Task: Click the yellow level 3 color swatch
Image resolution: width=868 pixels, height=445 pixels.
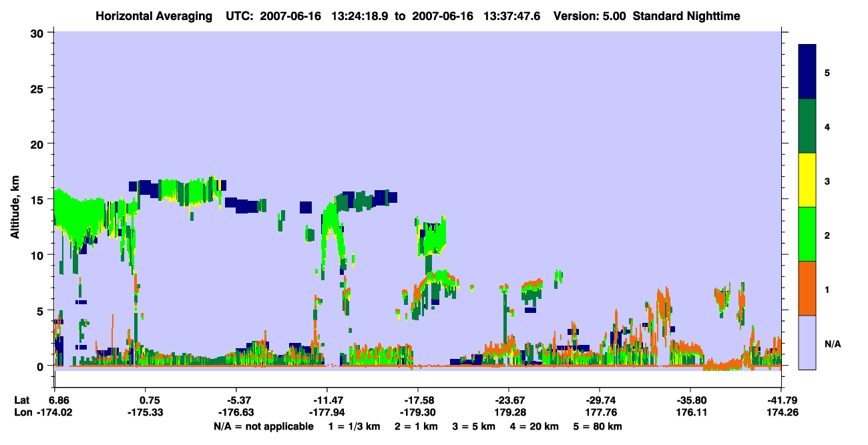Action: (x=807, y=180)
